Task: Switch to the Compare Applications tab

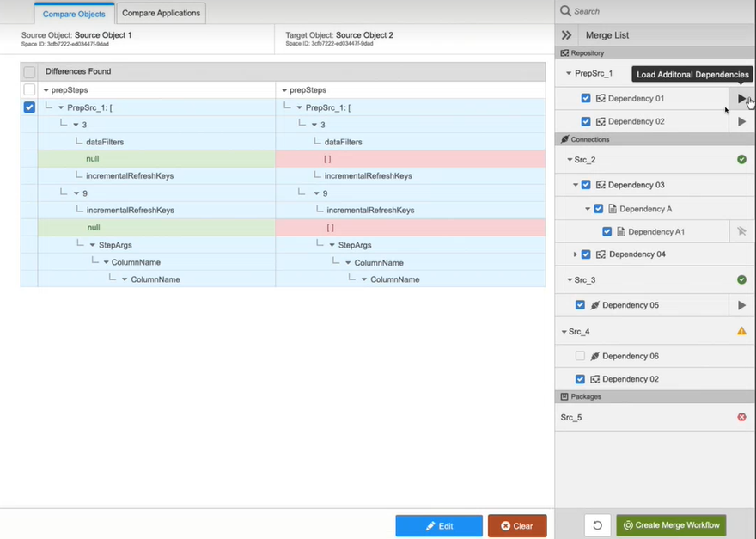Action: (x=162, y=13)
